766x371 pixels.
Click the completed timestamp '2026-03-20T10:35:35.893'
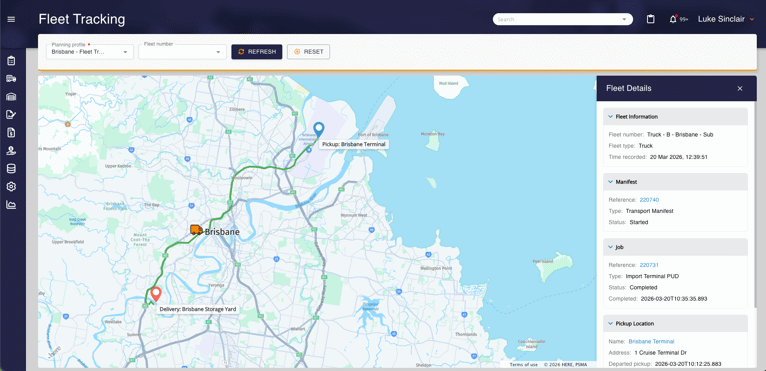coord(674,299)
